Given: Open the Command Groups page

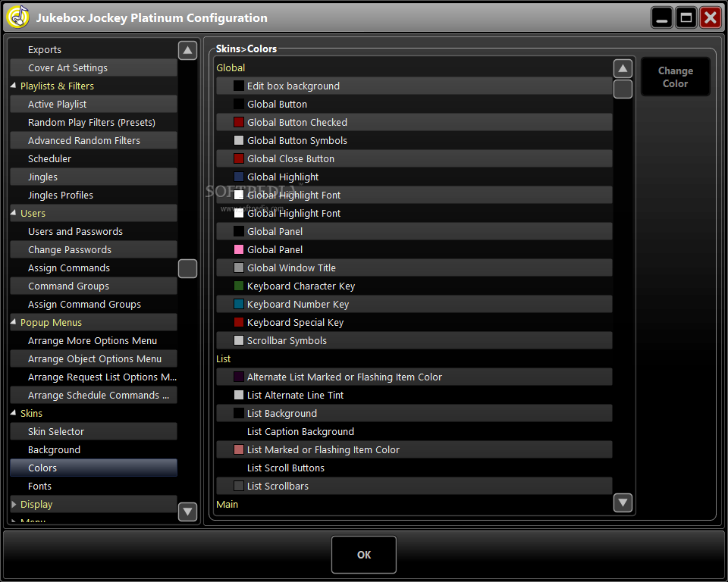Looking at the screenshot, I should click(93, 286).
